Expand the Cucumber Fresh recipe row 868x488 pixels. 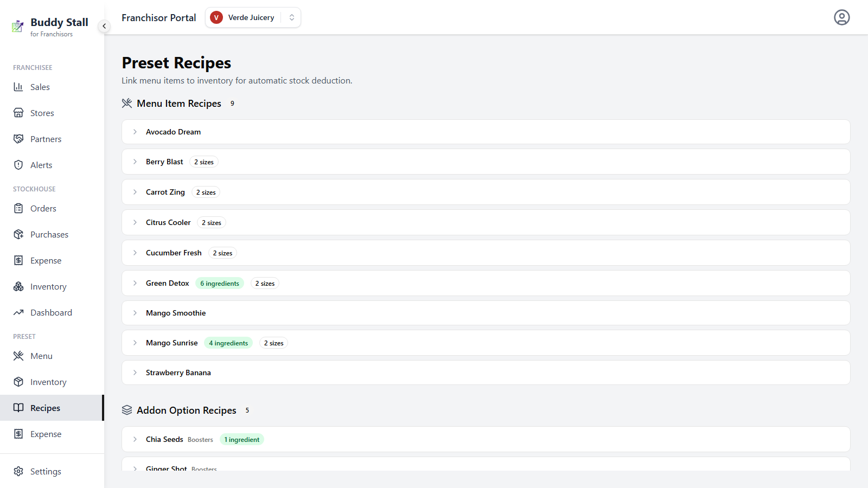click(486, 253)
